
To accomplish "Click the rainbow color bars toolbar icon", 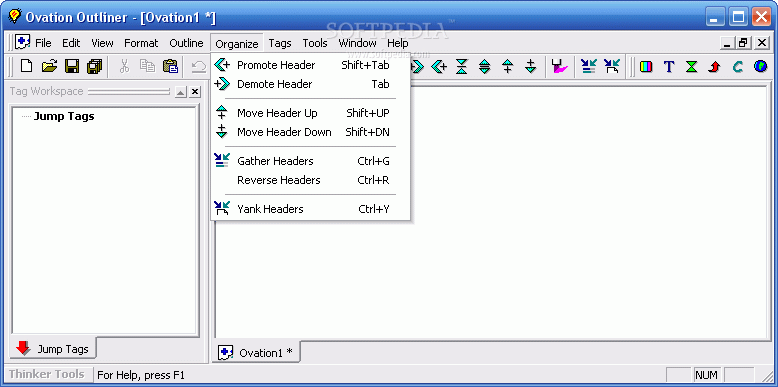I will click(646, 66).
